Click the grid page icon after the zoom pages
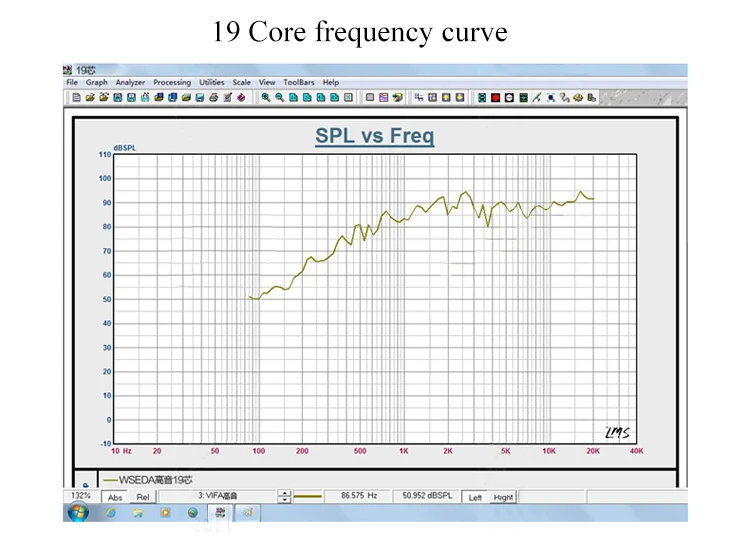Viewport: 750px width, 551px height. [349, 98]
